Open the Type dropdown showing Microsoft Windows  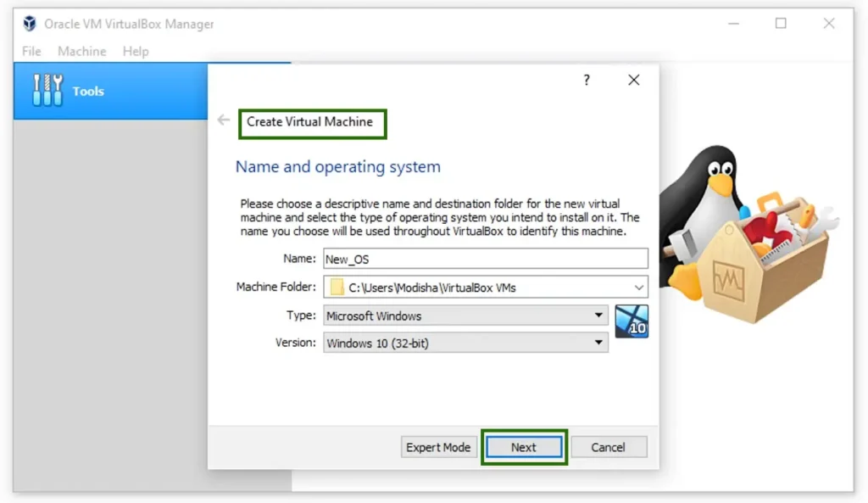pos(465,316)
